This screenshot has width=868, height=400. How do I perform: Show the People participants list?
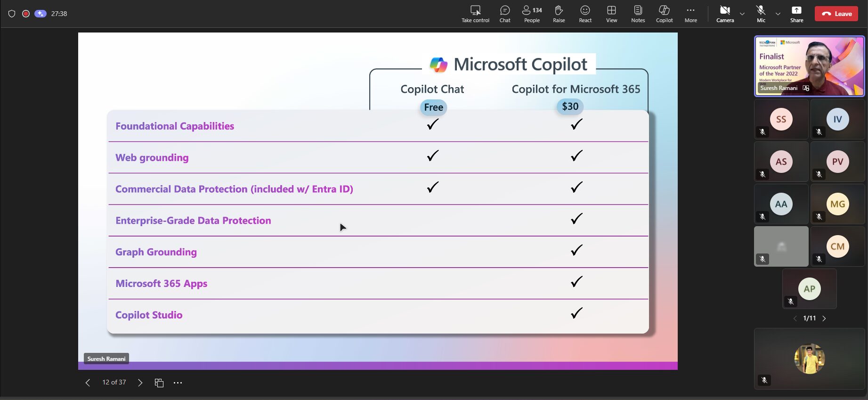pos(532,14)
